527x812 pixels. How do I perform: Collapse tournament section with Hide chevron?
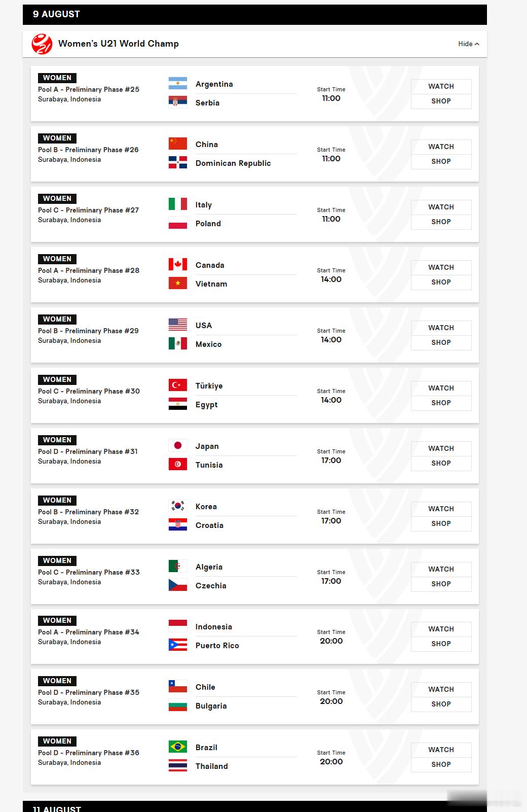469,44
